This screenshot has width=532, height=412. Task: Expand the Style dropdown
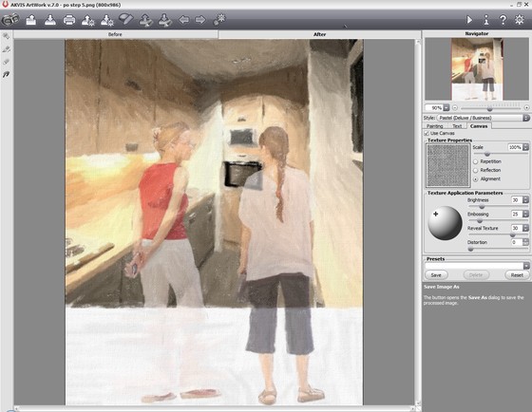(525, 118)
